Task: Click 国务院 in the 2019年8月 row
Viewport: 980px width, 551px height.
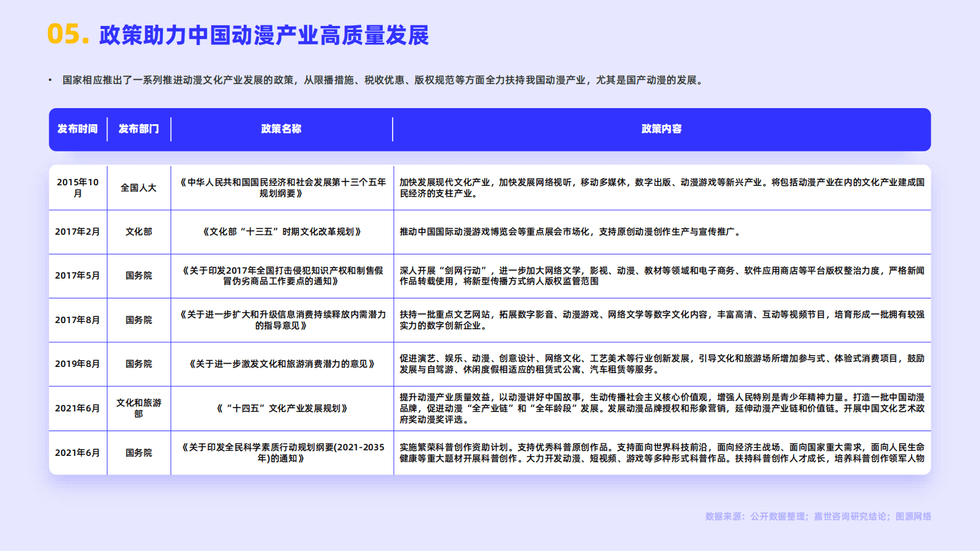Action: [x=138, y=364]
